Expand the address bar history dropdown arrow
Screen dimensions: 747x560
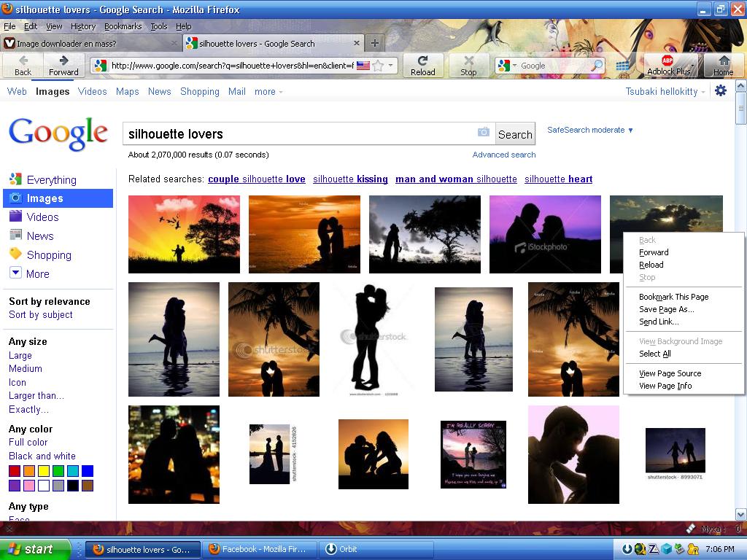[x=391, y=65]
